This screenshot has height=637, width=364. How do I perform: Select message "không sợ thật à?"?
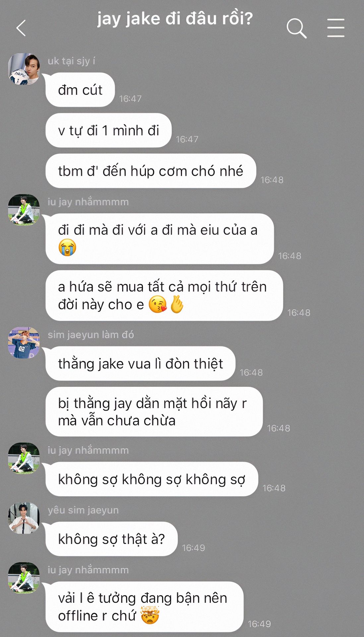(112, 539)
